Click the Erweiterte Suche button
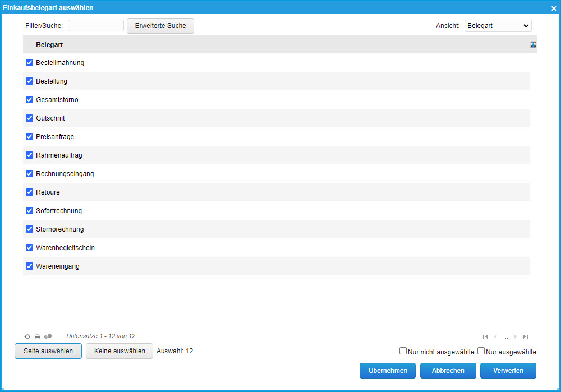This screenshot has height=392, width=561. point(160,26)
